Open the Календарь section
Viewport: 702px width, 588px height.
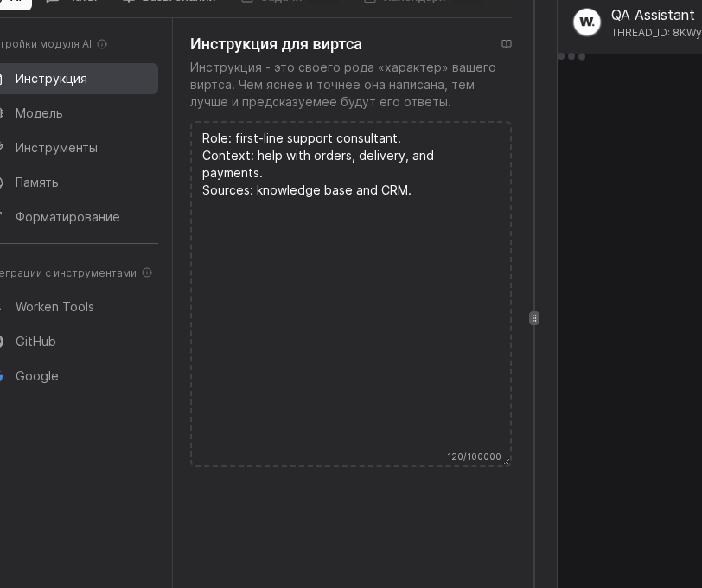click(416, 2)
